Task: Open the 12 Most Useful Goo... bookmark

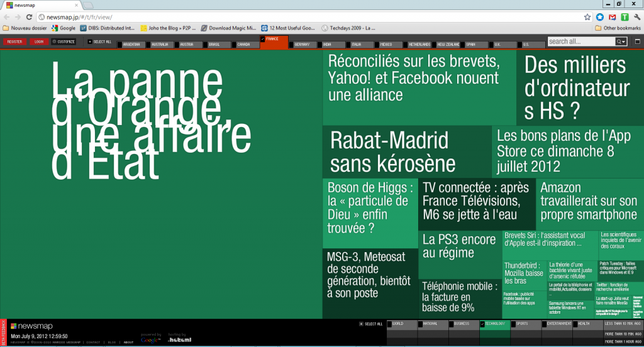Action: (x=288, y=28)
